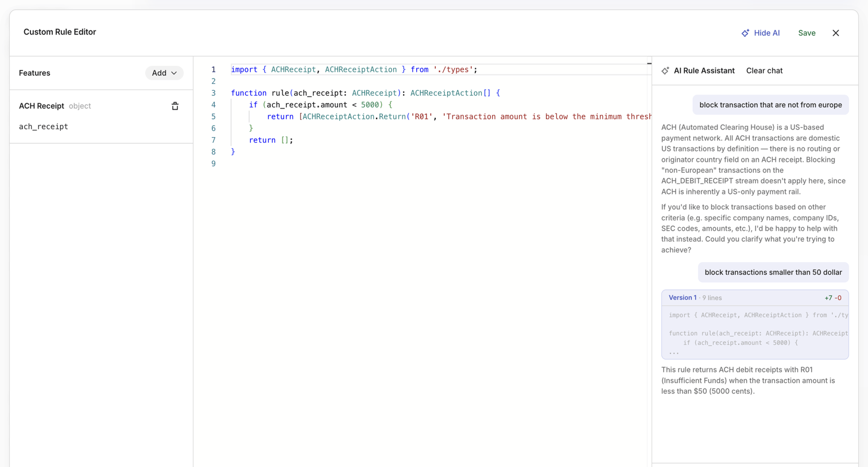The width and height of the screenshot is (868, 467).
Task: Open the Version 1 code diff card
Action: [x=755, y=325]
